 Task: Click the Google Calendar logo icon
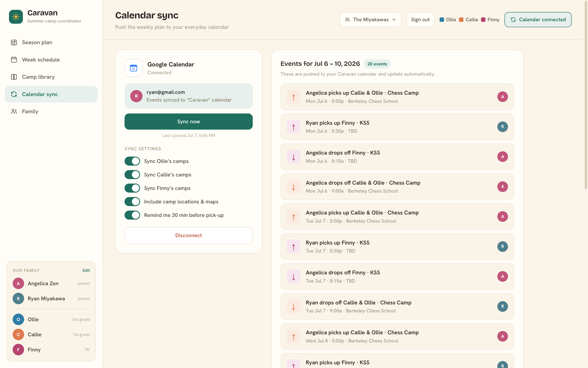click(x=133, y=68)
